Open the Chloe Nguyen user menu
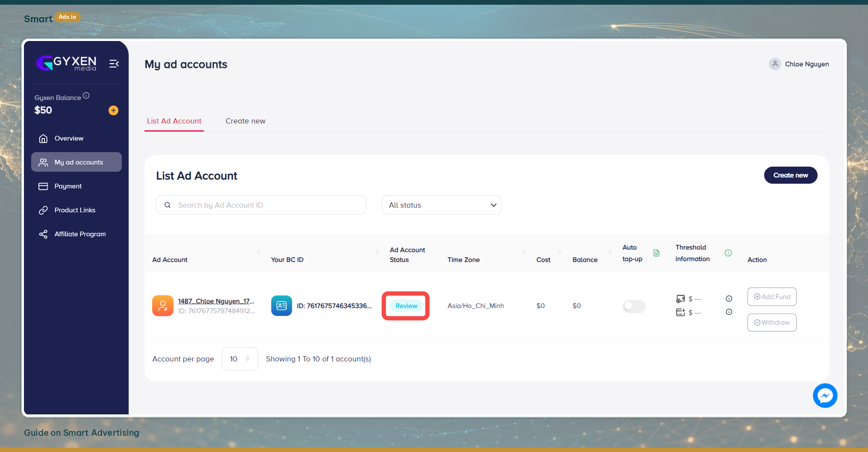Screen dimensions: 868x452 (799, 64)
